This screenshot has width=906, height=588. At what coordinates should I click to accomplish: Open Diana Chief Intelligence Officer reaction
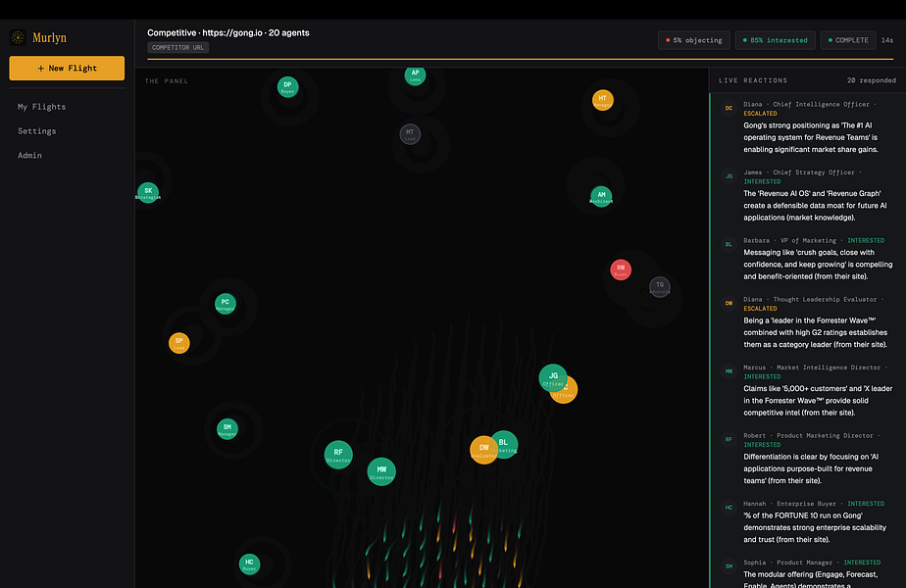click(x=808, y=127)
